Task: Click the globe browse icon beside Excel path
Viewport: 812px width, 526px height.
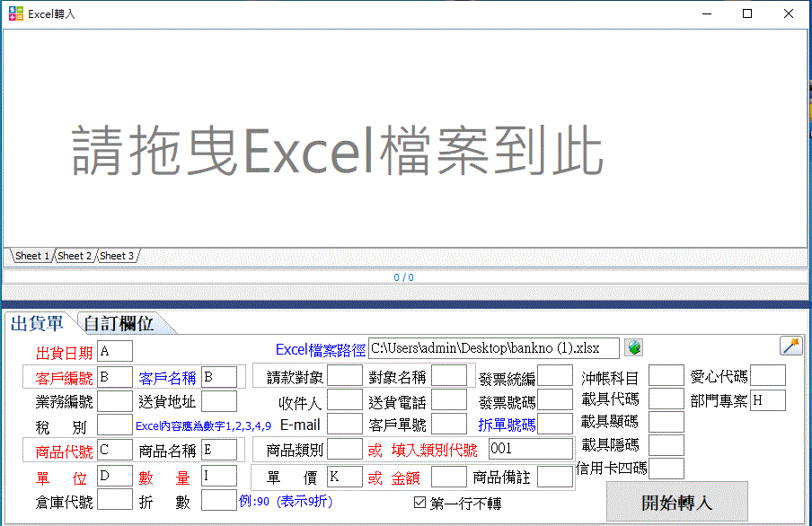Action: (634, 347)
